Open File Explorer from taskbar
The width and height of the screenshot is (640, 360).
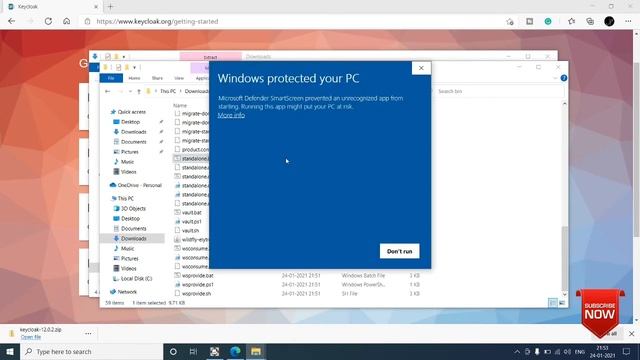(x=256, y=351)
